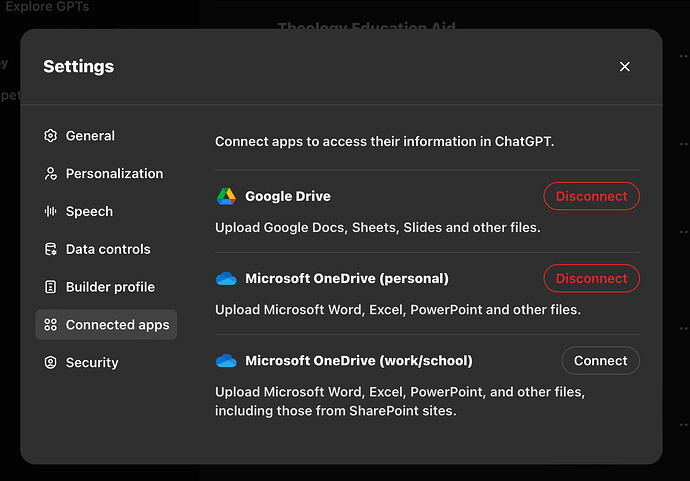
Task: Click the Settings dialog title
Action: tap(79, 66)
